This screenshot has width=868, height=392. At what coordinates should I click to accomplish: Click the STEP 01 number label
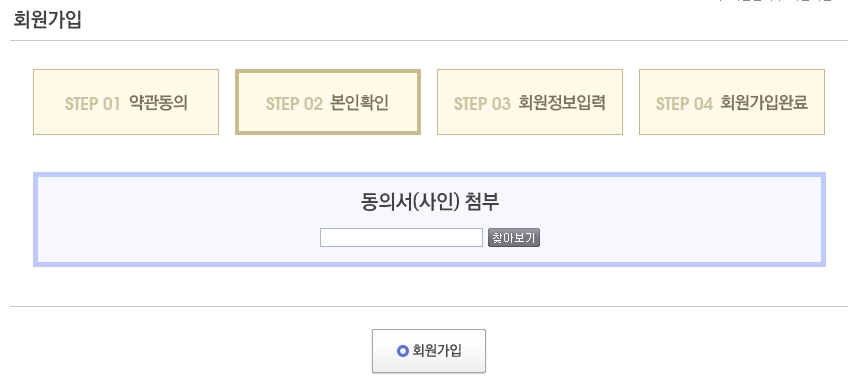(92, 104)
